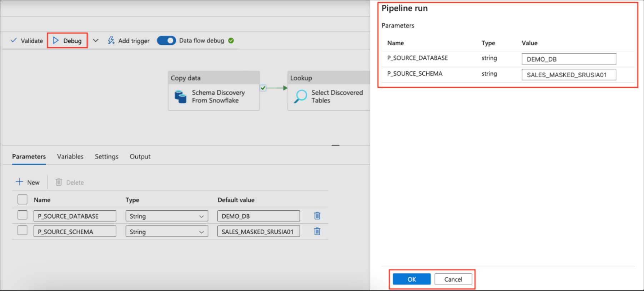The height and width of the screenshot is (291, 644).
Task: Select the Lookup magnifier activity icon
Action: [x=300, y=96]
